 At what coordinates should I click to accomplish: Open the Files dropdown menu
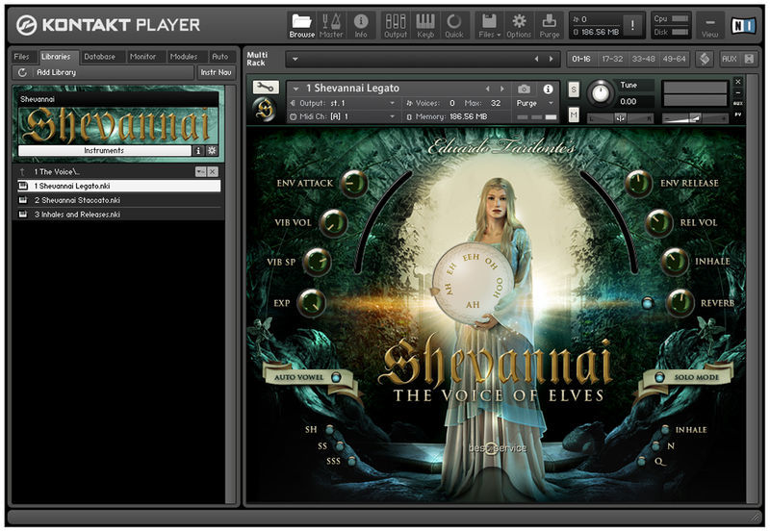click(489, 26)
